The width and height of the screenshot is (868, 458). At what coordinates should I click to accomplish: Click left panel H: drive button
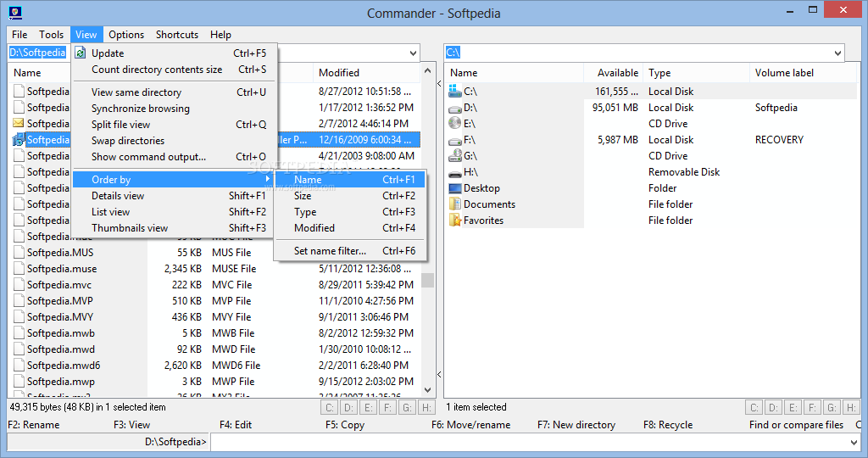(x=426, y=408)
